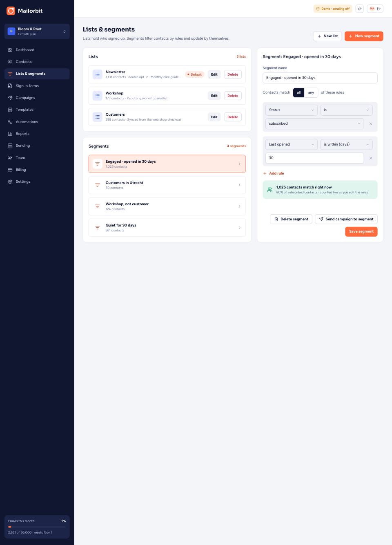The width and height of the screenshot is (392, 545).
Task: Edit the Workshop list
Action: pyautogui.click(x=214, y=96)
